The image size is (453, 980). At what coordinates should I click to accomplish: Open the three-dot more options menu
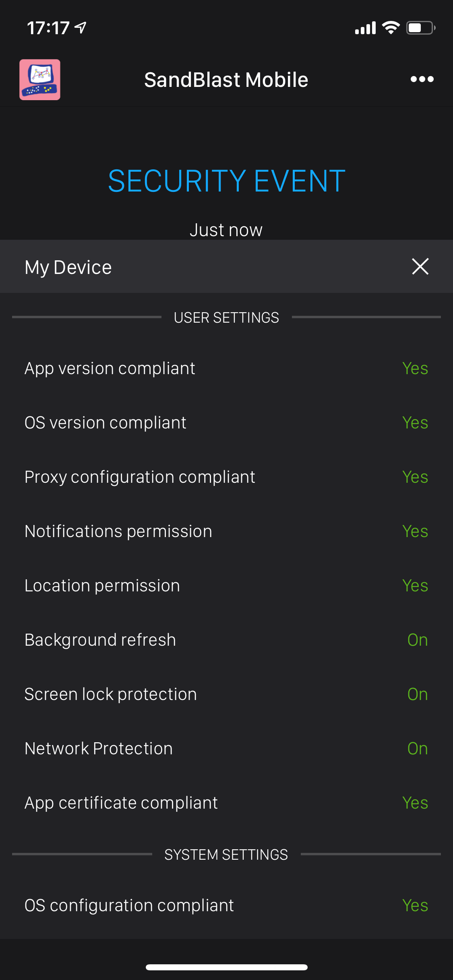click(x=422, y=79)
